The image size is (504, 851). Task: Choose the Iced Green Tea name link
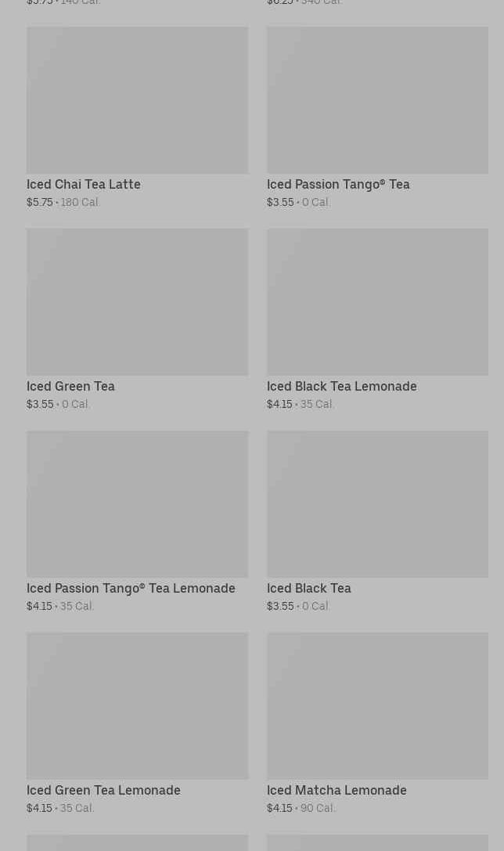click(70, 387)
